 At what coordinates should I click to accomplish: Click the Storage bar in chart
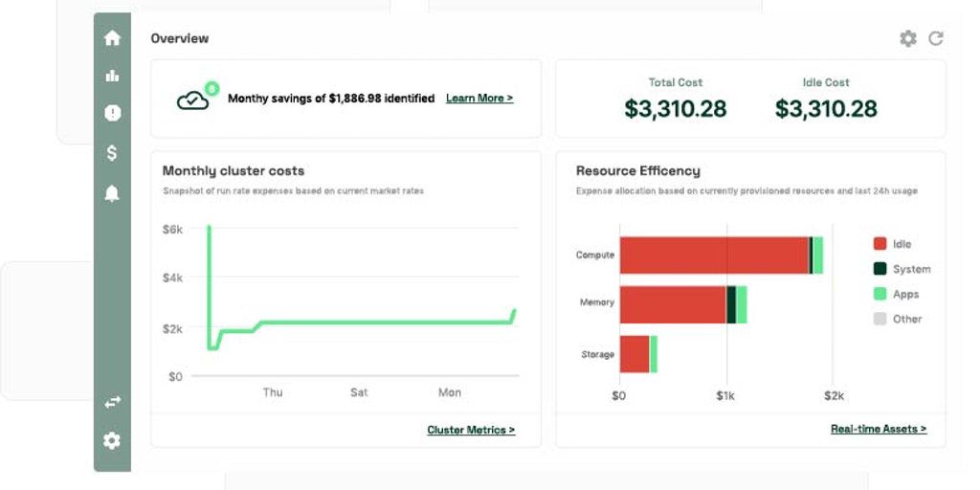tap(635, 354)
